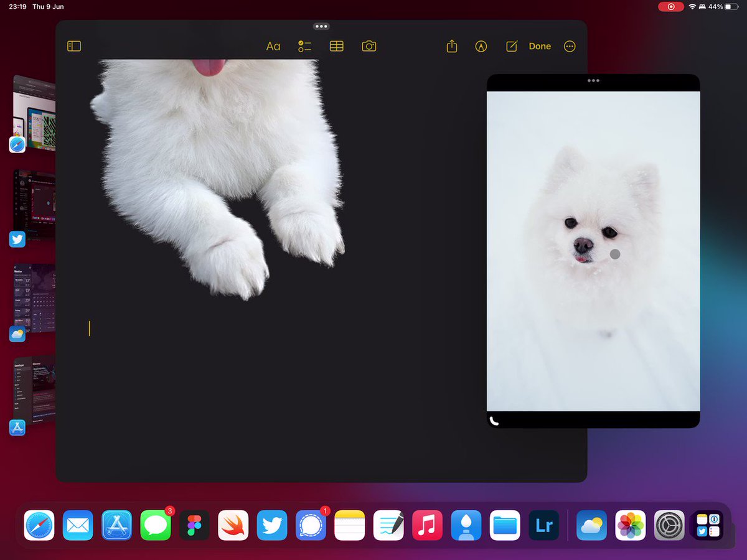Open the note's more options menu

click(570, 46)
